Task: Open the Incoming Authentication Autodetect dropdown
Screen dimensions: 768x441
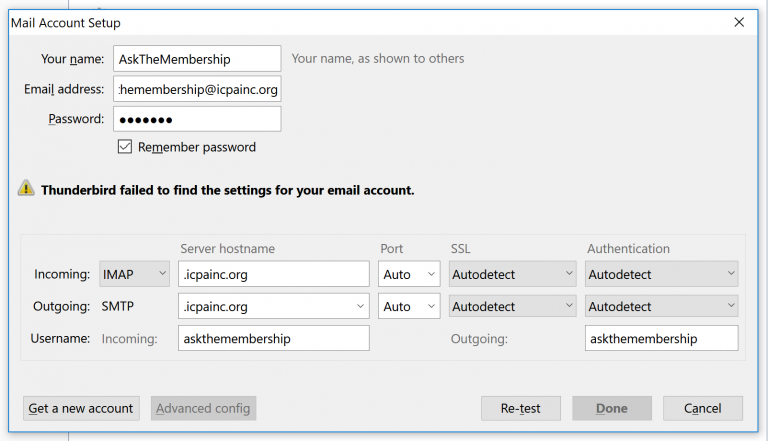Action: pos(661,274)
